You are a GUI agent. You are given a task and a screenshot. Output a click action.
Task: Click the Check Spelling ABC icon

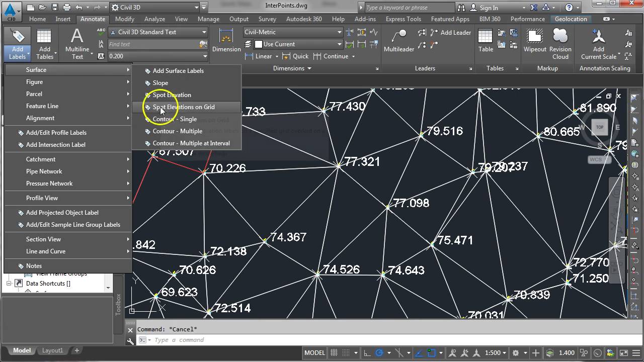[101, 32]
